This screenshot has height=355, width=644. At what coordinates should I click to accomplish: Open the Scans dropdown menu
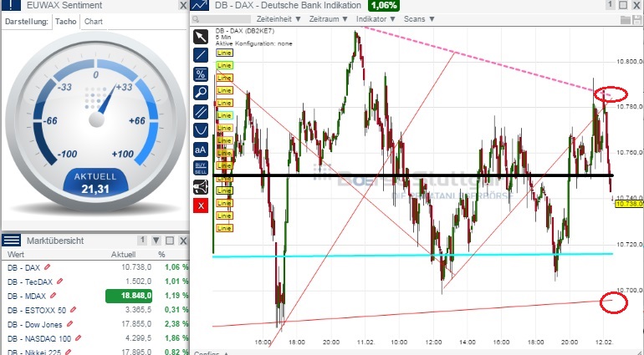tap(419, 19)
